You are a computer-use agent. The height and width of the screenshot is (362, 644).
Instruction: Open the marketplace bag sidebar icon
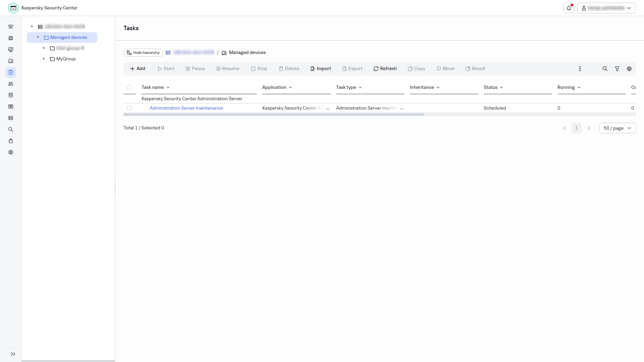point(11,141)
